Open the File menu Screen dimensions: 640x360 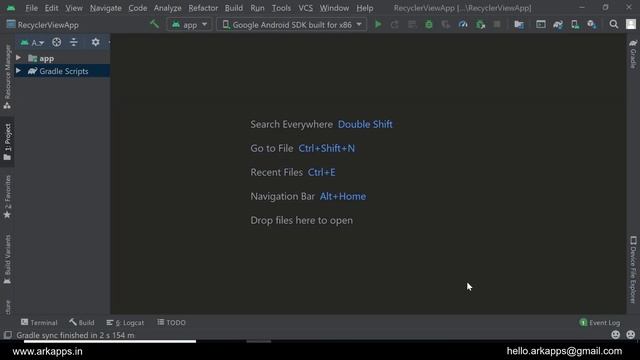click(31, 8)
